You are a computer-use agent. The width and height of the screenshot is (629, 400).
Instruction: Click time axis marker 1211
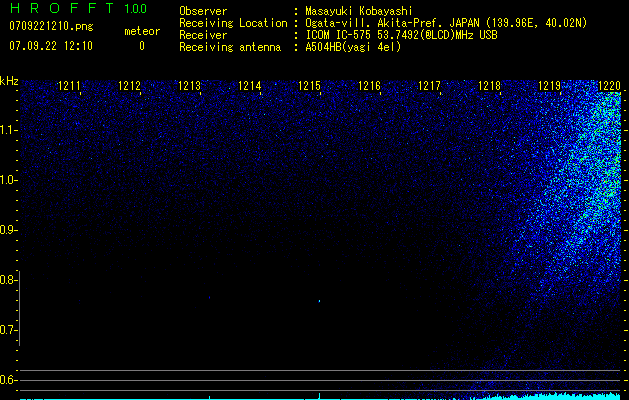(x=69, y=86)
